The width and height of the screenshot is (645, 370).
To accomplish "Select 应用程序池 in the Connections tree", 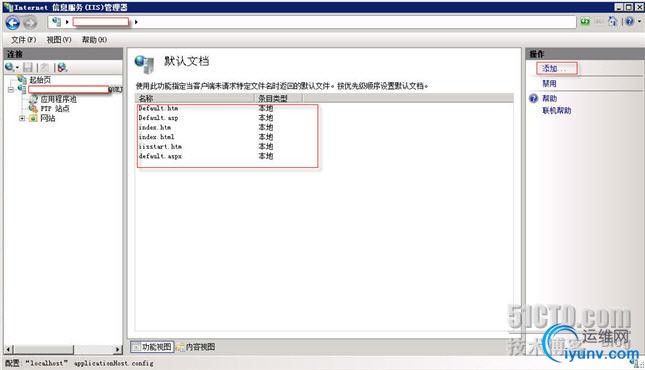I will tap(58, 99).
